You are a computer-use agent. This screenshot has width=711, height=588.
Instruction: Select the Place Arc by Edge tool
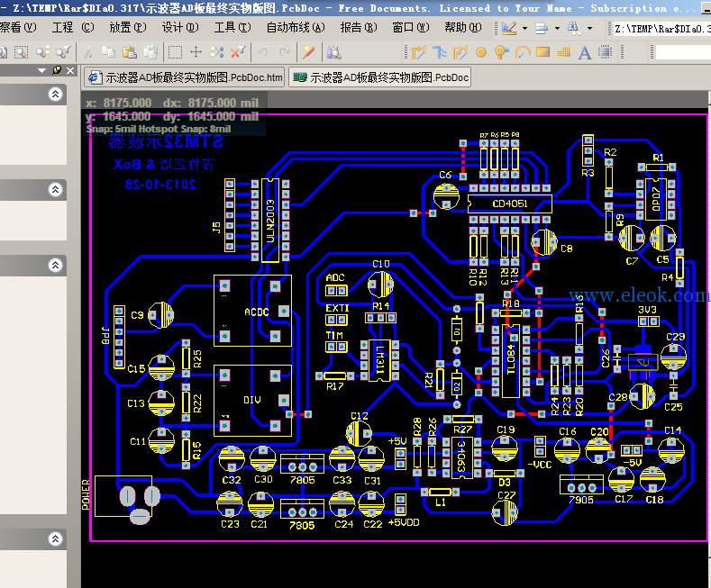(x=523, y=52)
